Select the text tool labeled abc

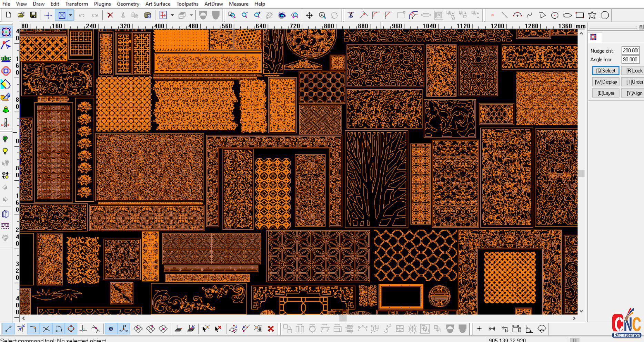click(6, 59)
